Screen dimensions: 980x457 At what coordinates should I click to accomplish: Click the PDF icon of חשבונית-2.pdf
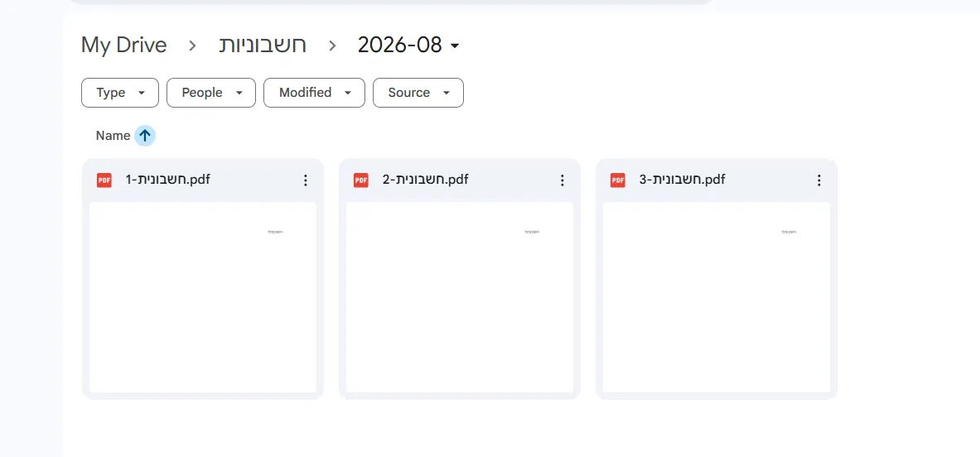[x=361, y=180]
